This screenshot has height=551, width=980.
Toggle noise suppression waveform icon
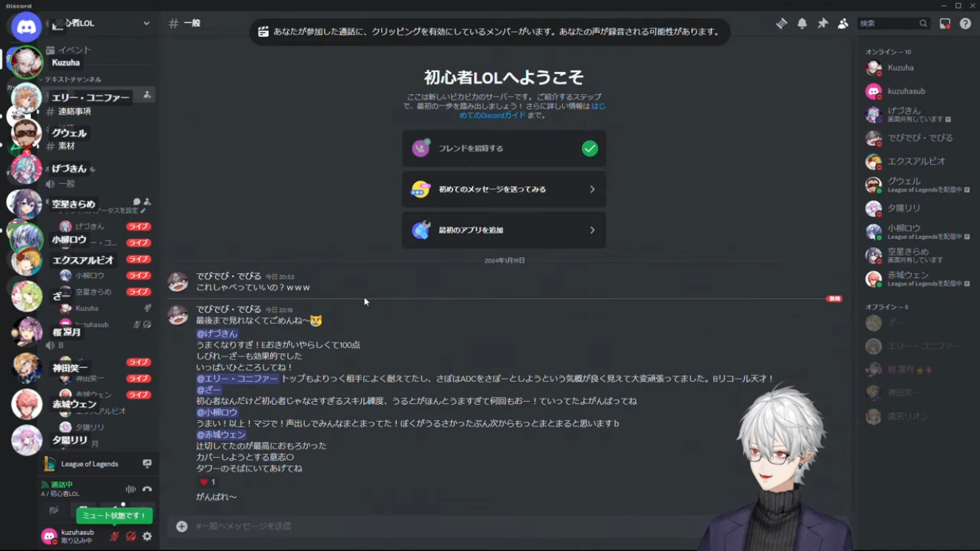coord(130,489)
